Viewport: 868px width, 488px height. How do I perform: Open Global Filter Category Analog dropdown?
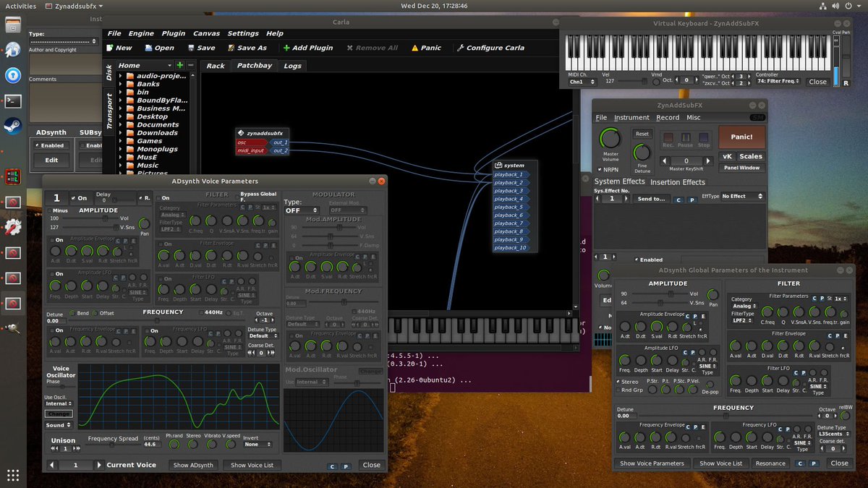[x=744, y=306]
